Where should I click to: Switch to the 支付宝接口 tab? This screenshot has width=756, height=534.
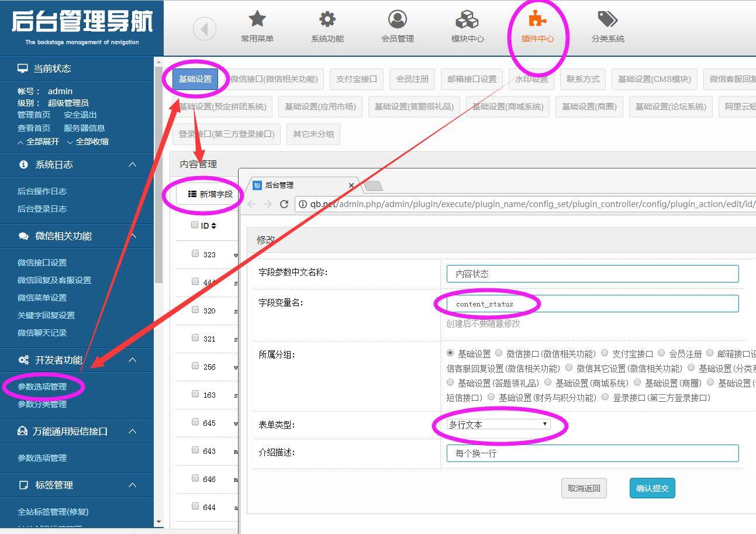(x=356, y=79)
